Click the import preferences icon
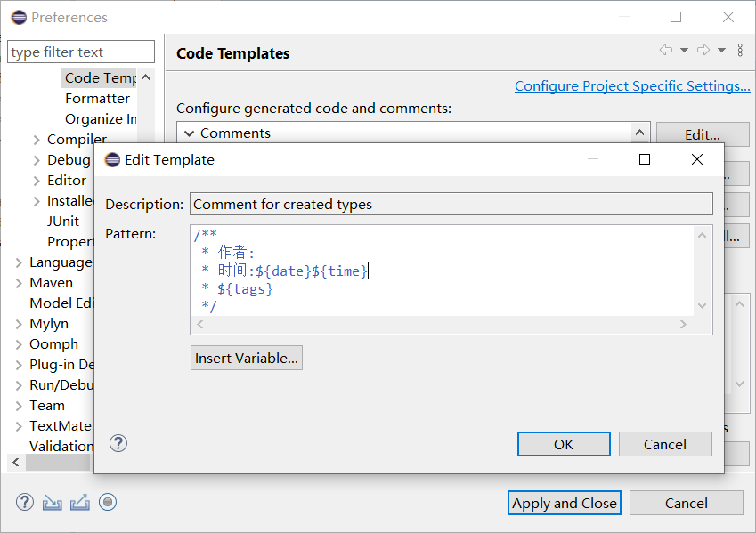 click(x=53, y=503)
